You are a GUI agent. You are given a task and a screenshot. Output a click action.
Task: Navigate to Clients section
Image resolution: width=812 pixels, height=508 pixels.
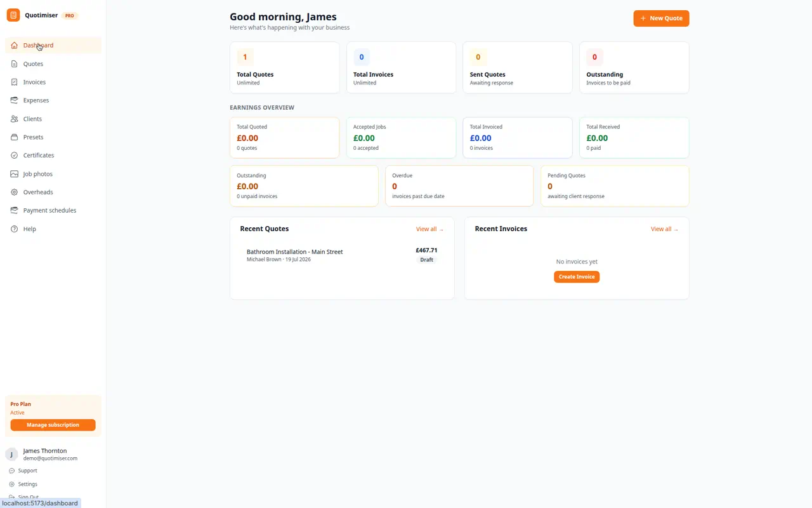(x=53, y=119)
